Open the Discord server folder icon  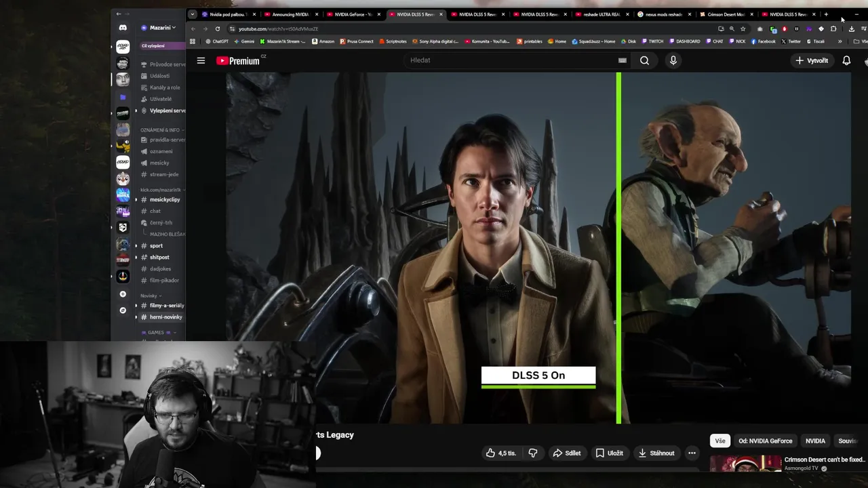[123, 97]
